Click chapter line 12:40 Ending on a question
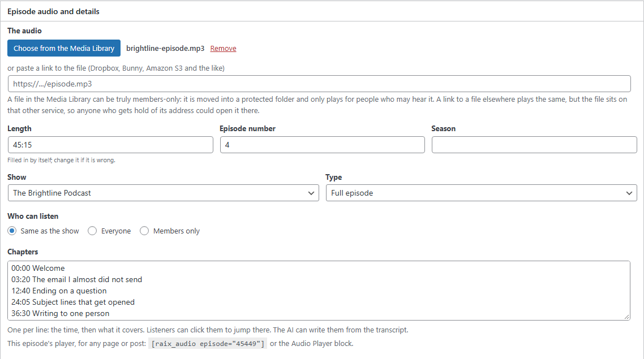The height and width of the screenshot is (359, 644). [x=59, y=291]
